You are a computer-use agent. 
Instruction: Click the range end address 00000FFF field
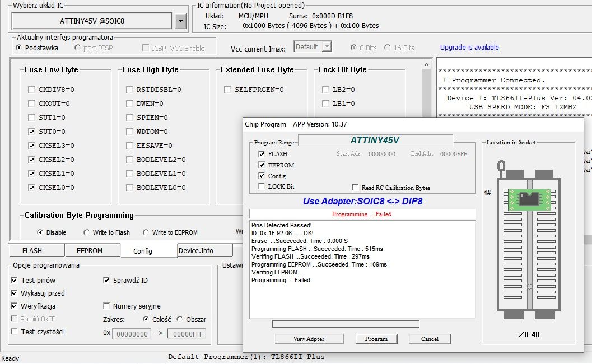[187, 334]
